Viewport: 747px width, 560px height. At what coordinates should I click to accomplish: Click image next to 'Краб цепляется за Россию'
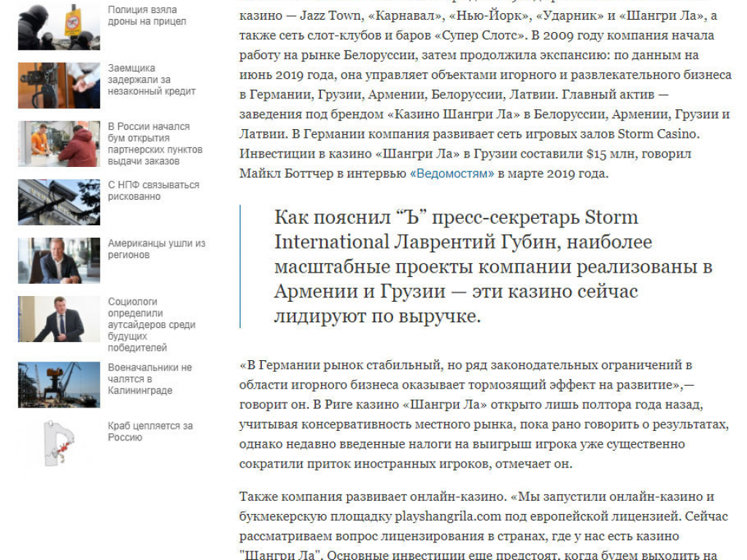point(59,442)
